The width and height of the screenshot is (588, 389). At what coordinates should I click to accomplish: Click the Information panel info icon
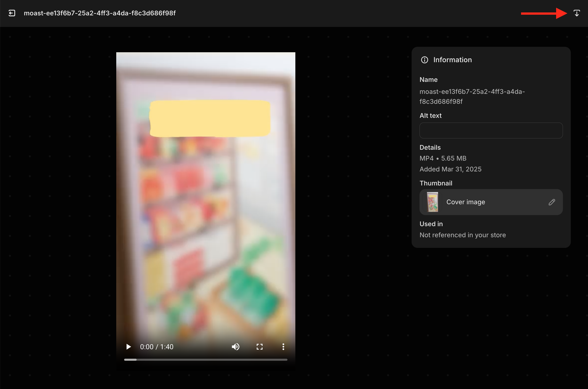pos(424,60)
